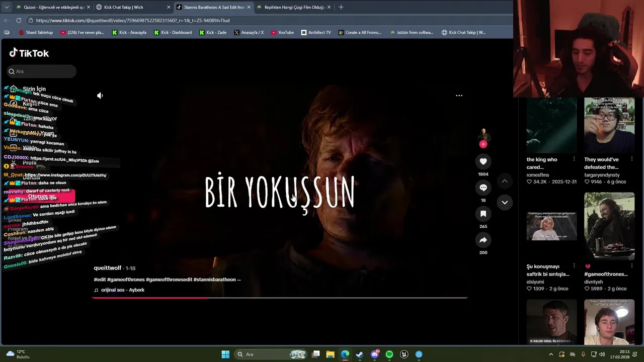Open Spotify from the taskbar
This screenshot has height=362, width=644.
tap(389, 354)
